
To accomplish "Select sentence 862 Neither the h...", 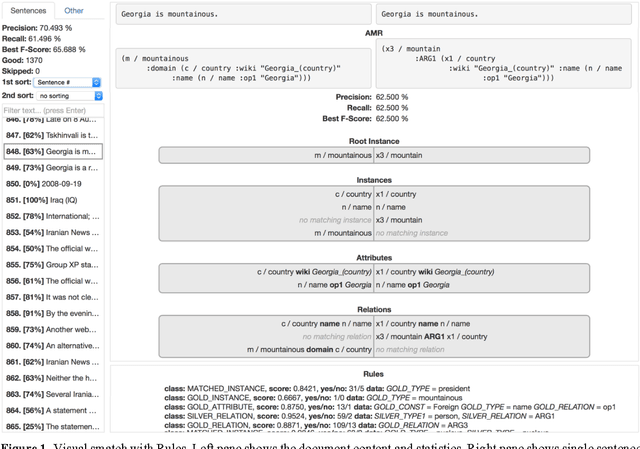I will click(x=51, y=378).
